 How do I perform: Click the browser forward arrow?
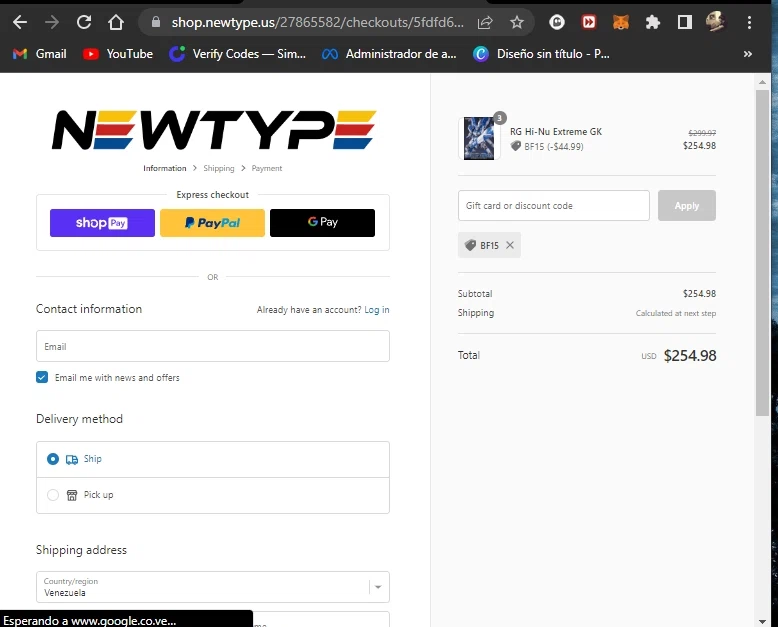pyautogui.click(x=52, y=22)
